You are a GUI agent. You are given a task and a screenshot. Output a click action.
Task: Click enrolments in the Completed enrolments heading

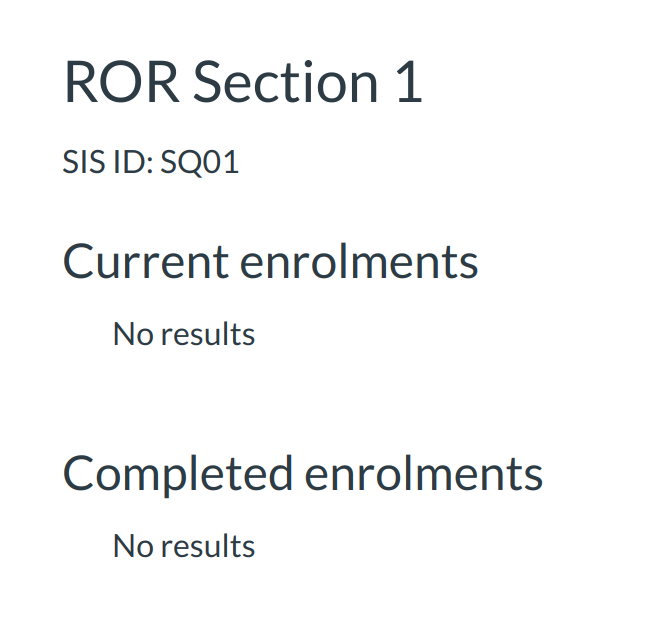tap(423, 473)
